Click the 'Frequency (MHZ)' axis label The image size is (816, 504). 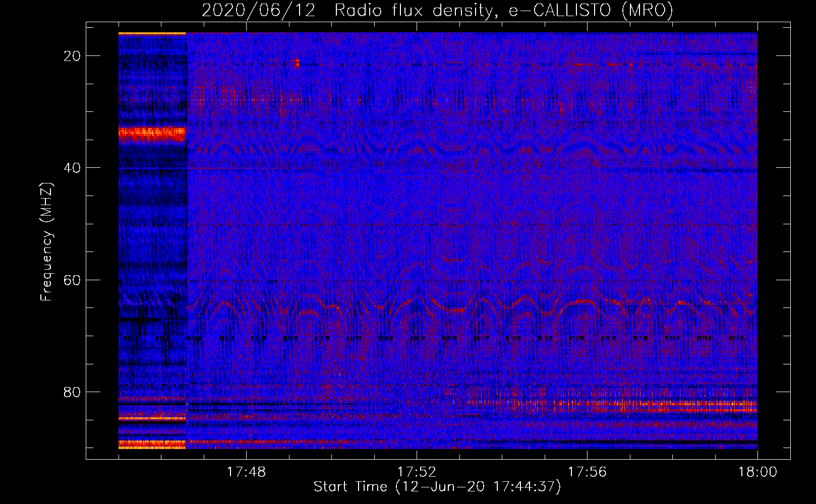(46, 242)
